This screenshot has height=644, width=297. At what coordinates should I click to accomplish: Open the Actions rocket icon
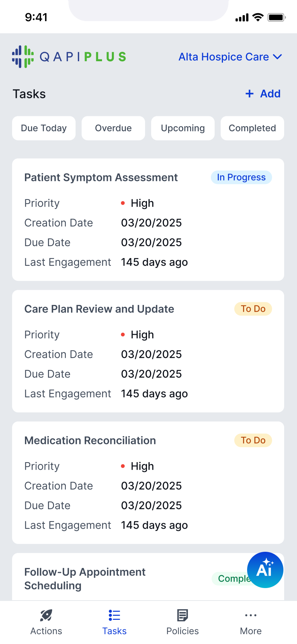[46, 615]
